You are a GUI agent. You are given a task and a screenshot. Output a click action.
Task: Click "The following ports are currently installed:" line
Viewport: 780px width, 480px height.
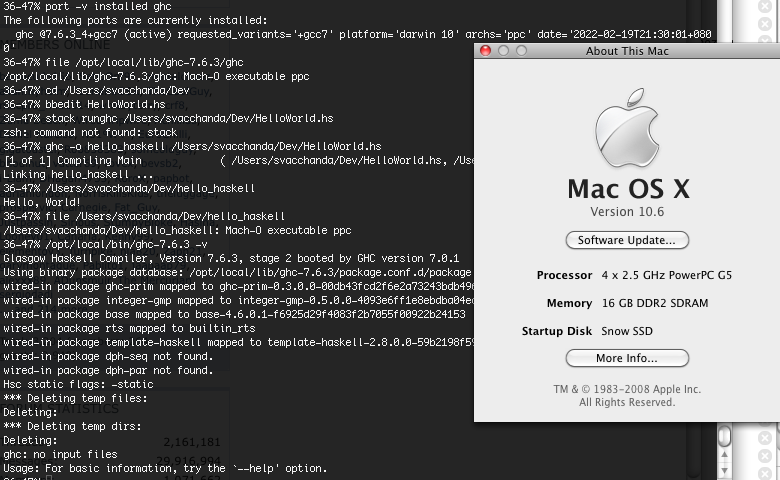135,20
